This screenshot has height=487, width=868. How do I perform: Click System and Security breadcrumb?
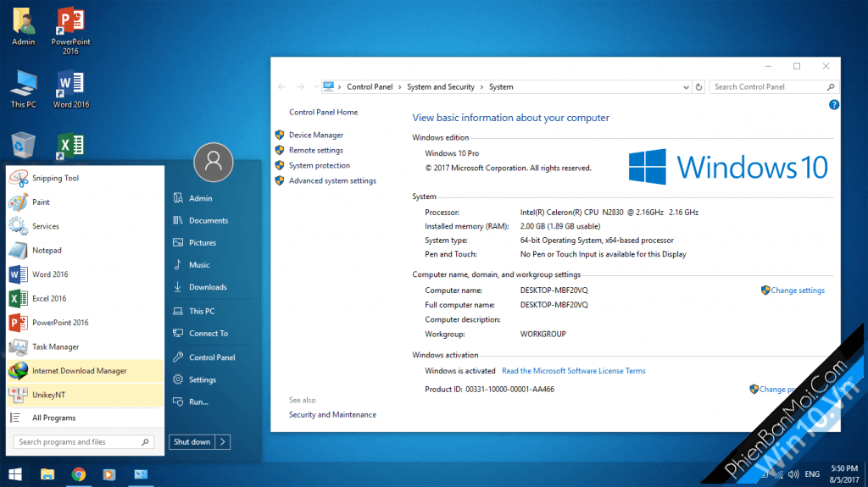tap(441, 87)
